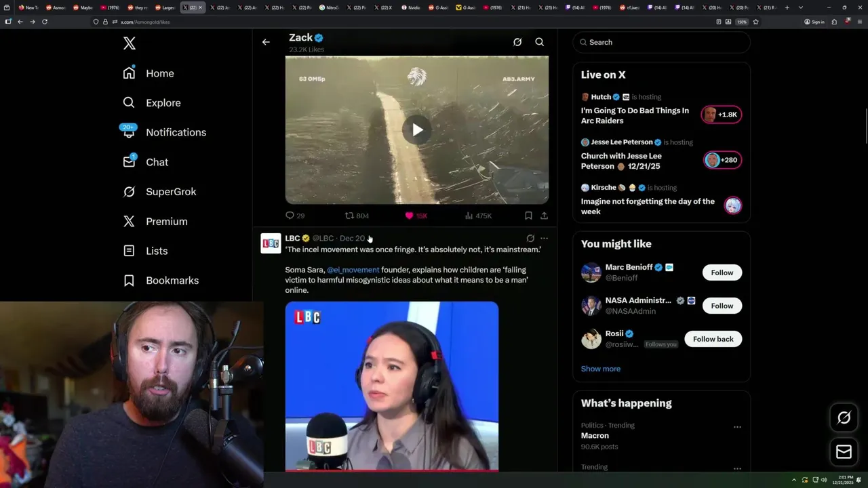Switch to the Largest browser tab

tap(165, 7)
